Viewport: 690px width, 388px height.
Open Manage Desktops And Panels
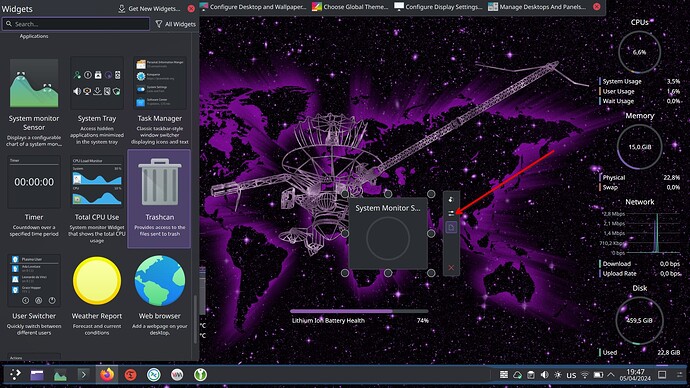537,7
